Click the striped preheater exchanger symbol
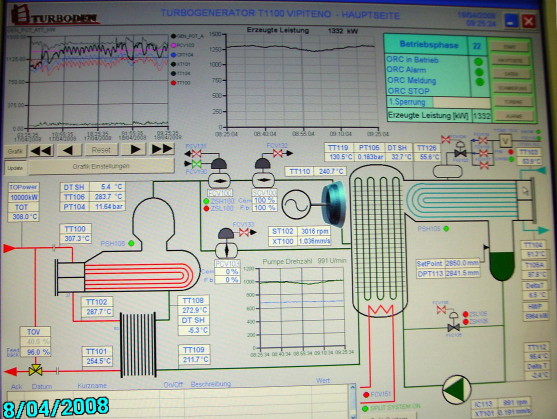Image resolution: width=557 pixels, height=419 pixels. (x=138, y=344)
